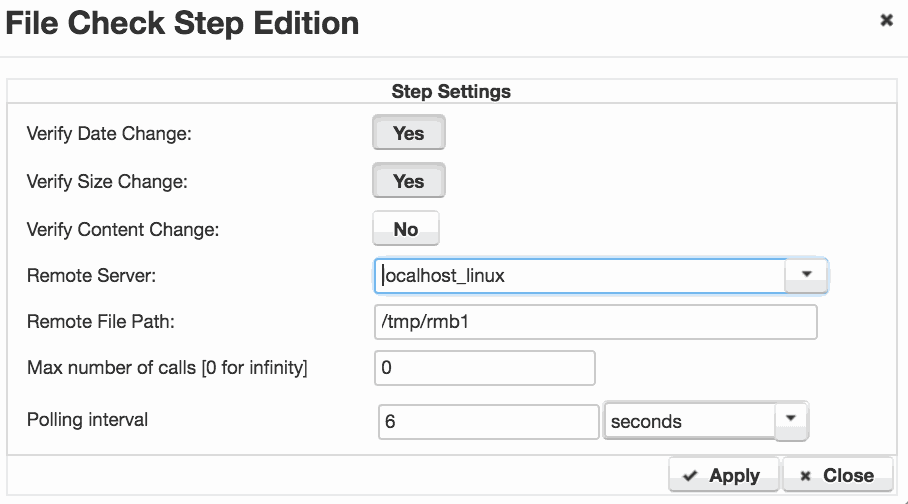This screenshot has width=908, height=504.
Task: Click the Remote File Path field
Action: click(x=595, y=322)
